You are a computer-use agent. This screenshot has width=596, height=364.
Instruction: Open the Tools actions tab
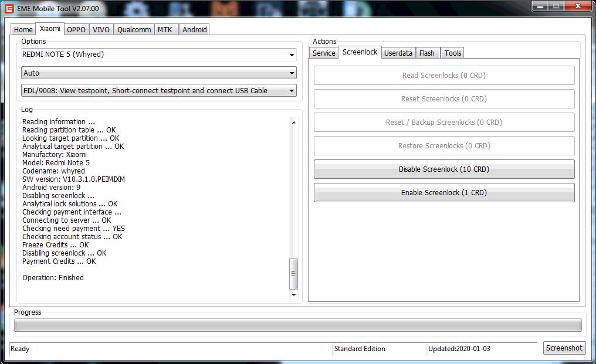click(x=453, y=53)
